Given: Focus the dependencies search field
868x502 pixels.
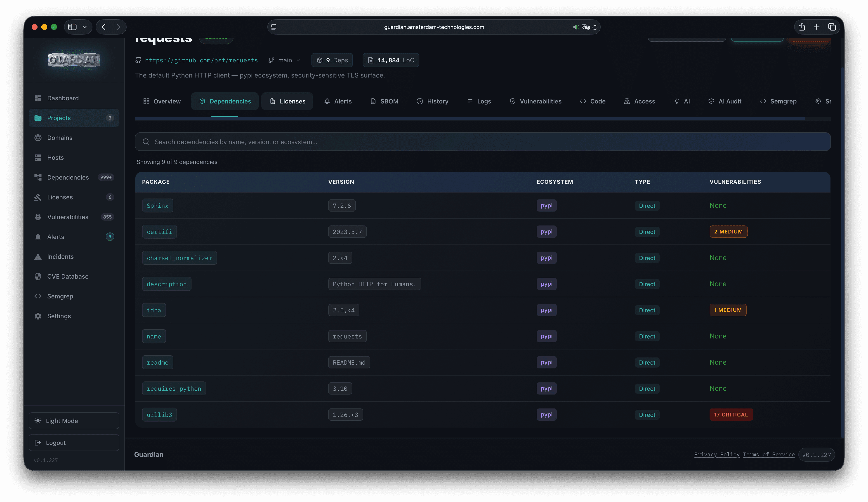Looking at the screenshot, I should click(x=483, y=141).
